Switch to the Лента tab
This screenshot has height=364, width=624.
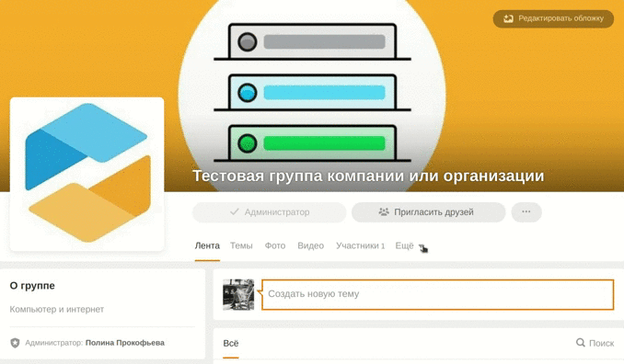click(x=207, y=246)
